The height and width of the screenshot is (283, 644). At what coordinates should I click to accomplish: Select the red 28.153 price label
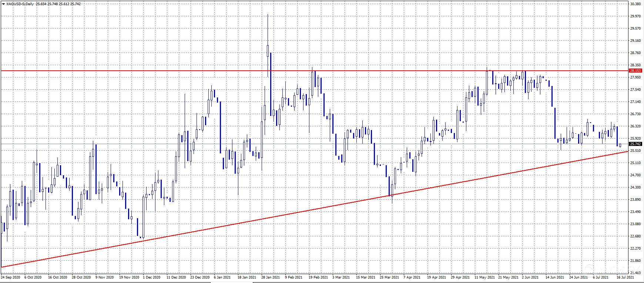pos(635,70)
